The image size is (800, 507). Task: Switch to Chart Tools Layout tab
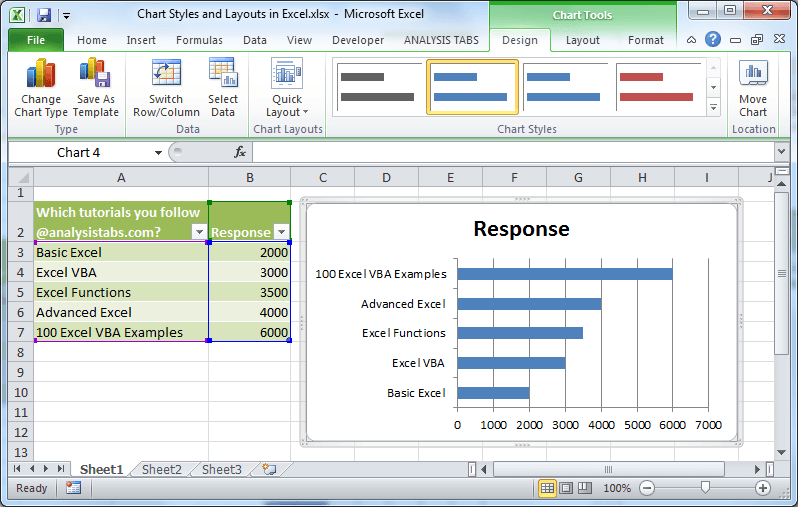tap(582, 40)
